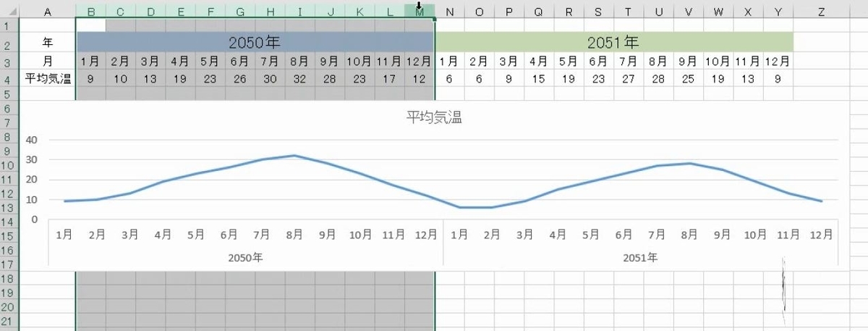The width and height of the screenshot is (868, 331).
Task: Select column header N
Action: point(450,12)
